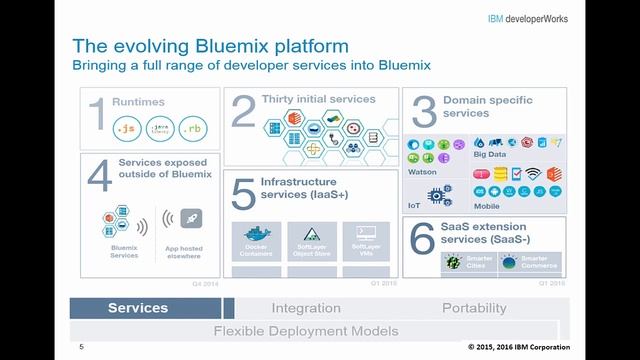Click the orange cube hexagon service icon
Image resolution: width=640 pixels, height=360 pixels.
[x=294, y=118]
